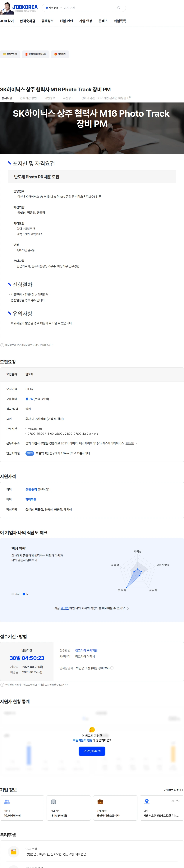Select 신입·인턴 menu item
The image size is (184, 868).
[x=66, y=21]
